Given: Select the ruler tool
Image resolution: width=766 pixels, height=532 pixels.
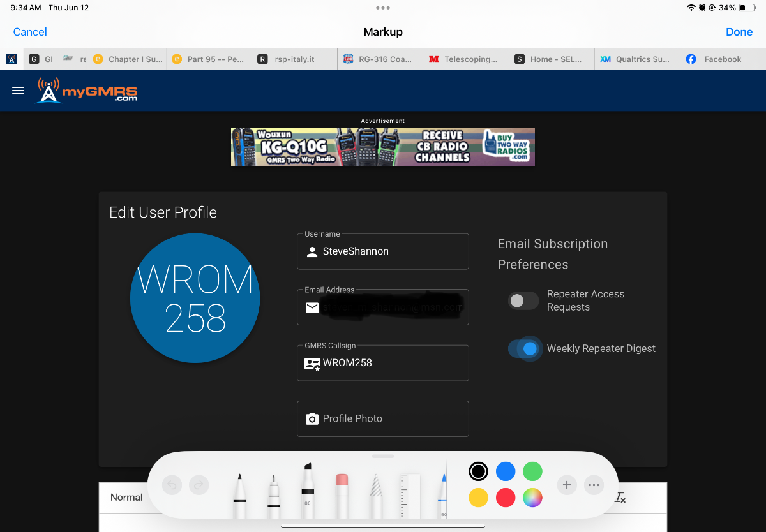Looking at the screenshot, I should pos(410,494).
